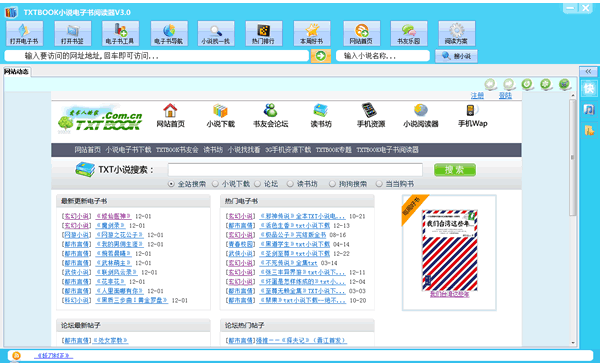Focus the URL address input field

(x=156, y=56)
